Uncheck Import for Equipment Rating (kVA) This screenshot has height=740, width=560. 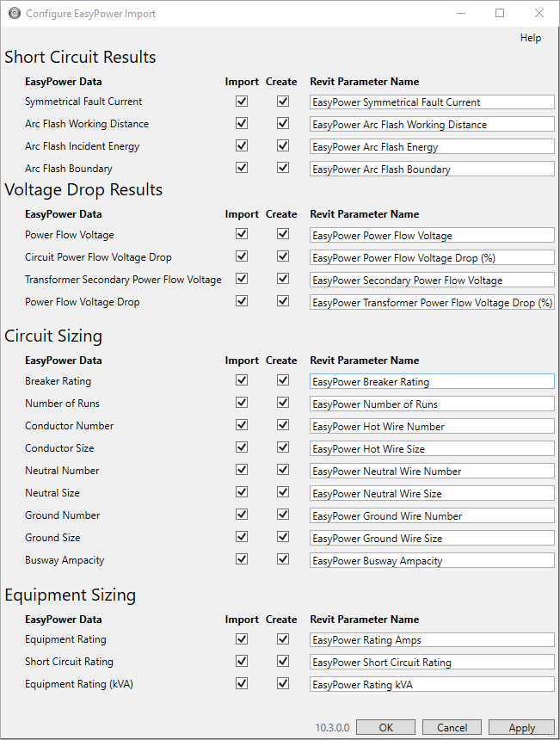(x=242, y=683)
